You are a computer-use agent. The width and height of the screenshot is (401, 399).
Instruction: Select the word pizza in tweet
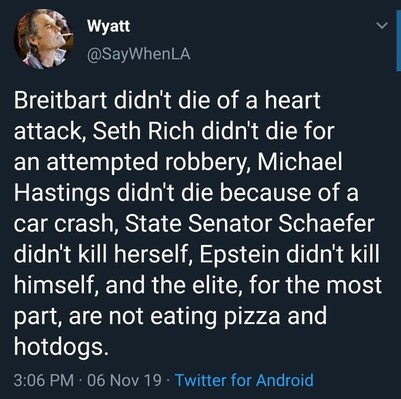tap(252, 316)
